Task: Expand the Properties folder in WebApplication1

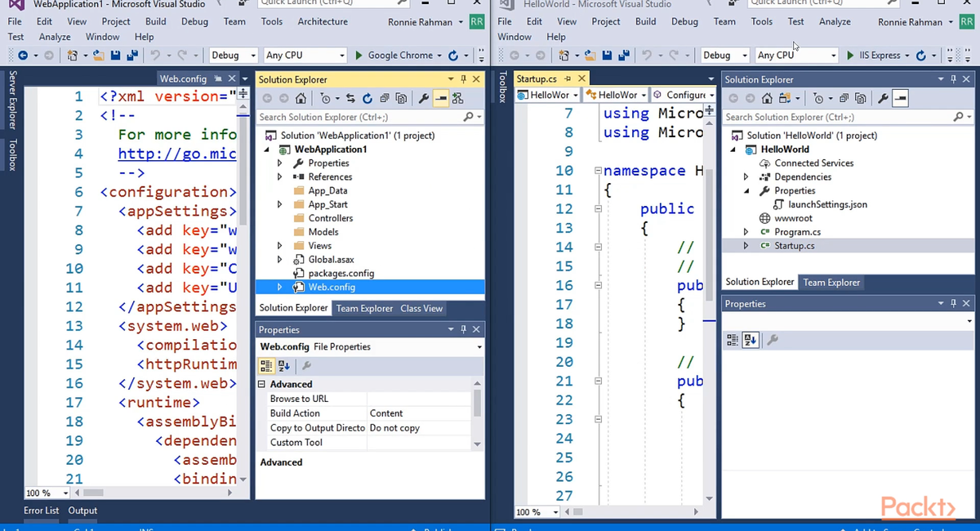Action: tap(279, 163)
